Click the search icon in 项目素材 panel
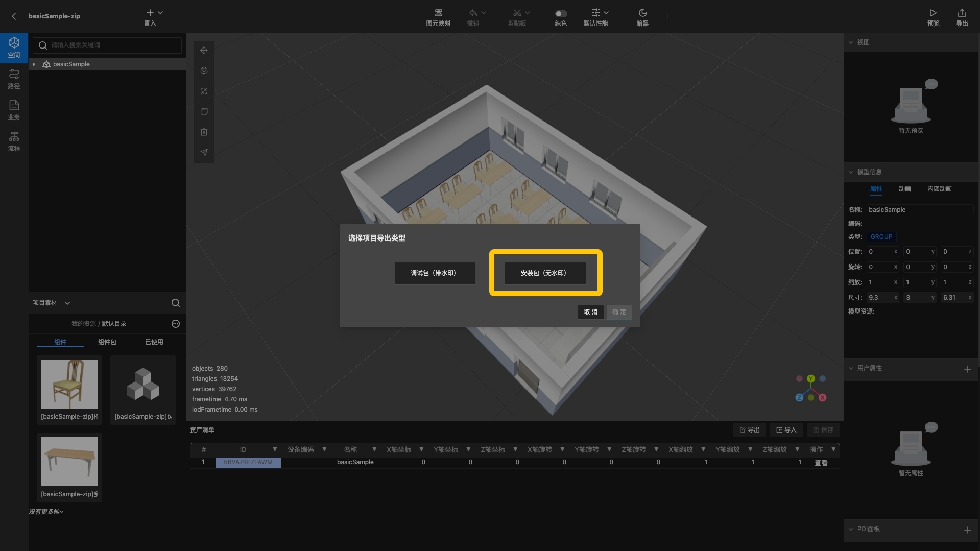 [175, 303]
